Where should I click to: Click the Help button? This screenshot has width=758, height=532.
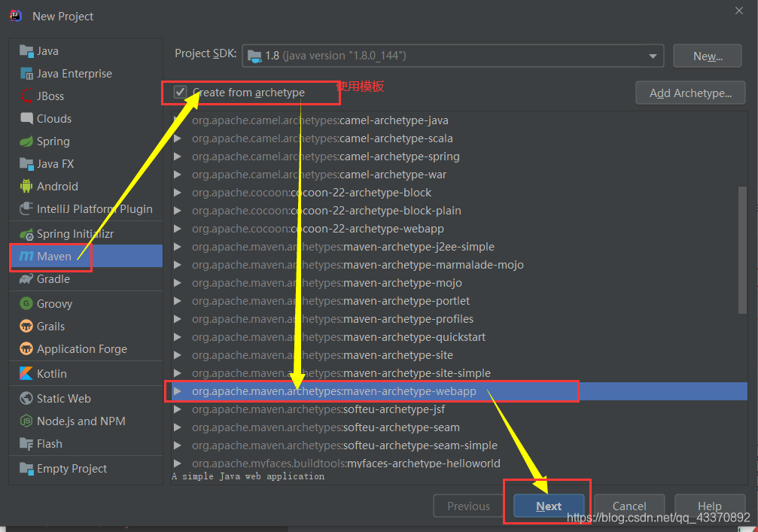pyautogui.click(x=709, y=506)
